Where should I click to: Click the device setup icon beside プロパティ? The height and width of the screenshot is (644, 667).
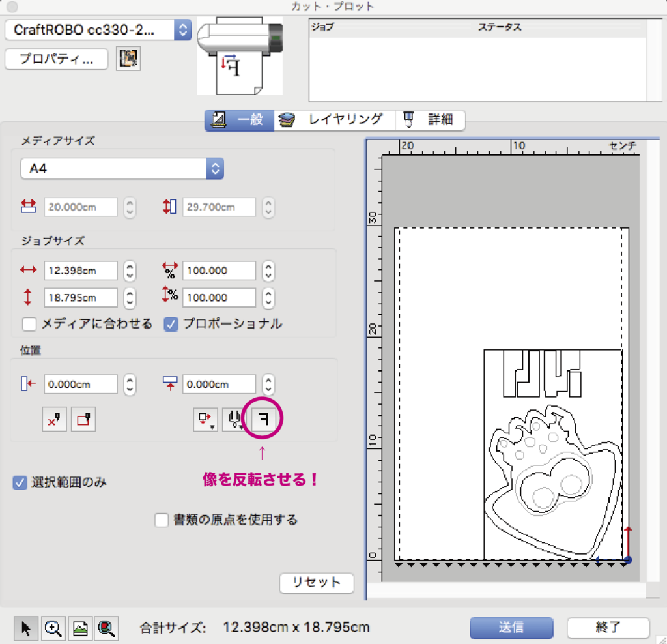point(128,59)
